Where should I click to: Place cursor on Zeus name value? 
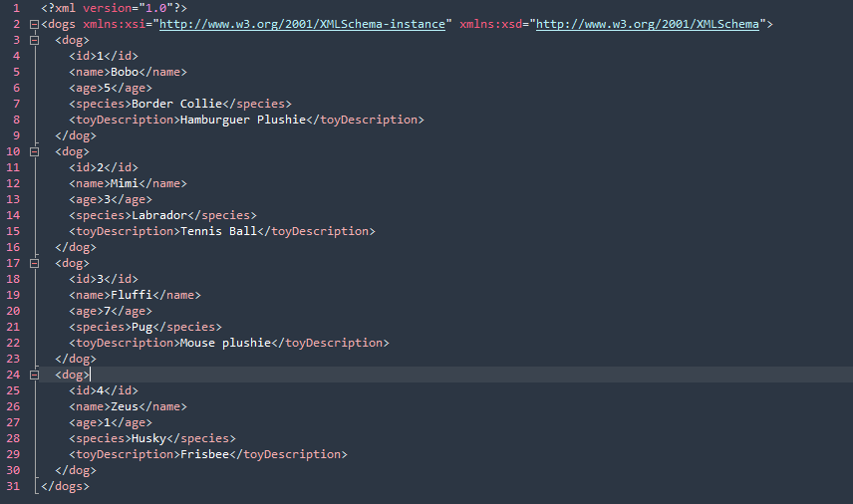[125, 406]
